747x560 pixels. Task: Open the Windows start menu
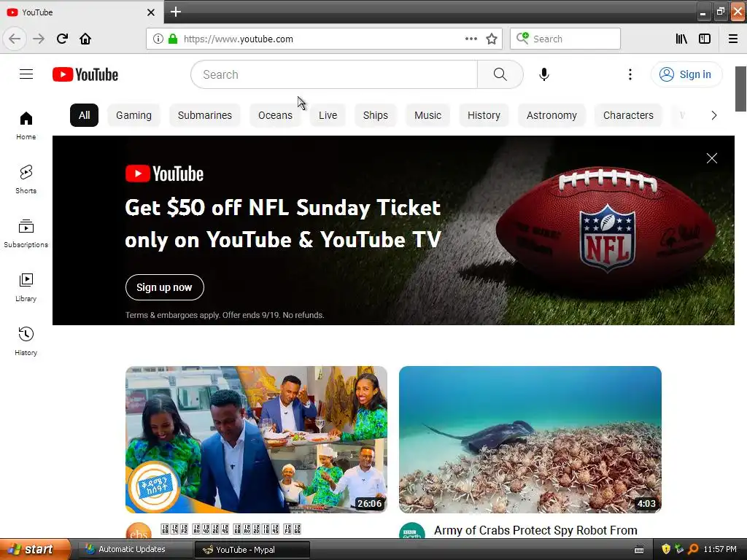pyautogui.click(x=35, y=549)
